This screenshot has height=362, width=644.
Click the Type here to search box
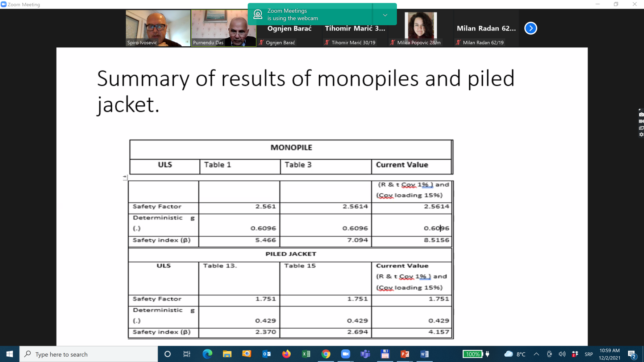pos(89,354)
